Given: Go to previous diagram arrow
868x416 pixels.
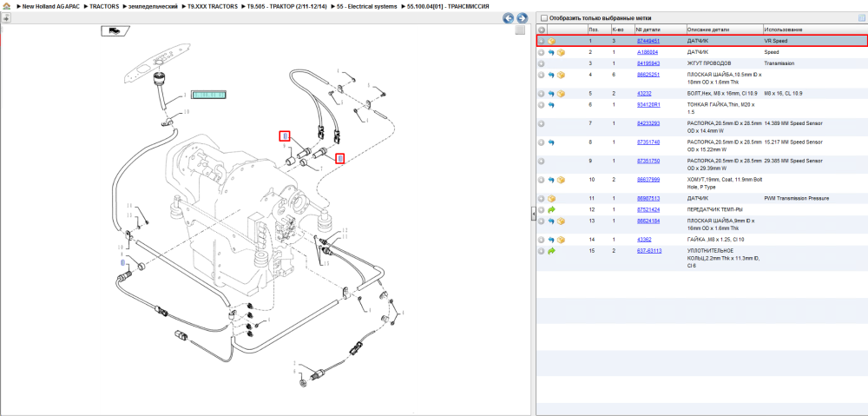Looking at the screenshot, I should (x=508, y=18).
